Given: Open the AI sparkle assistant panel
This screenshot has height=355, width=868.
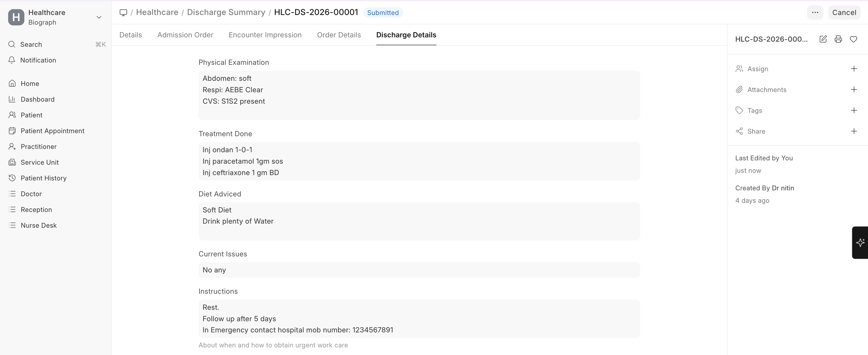Looking at the screenshot, I should 860,242.
